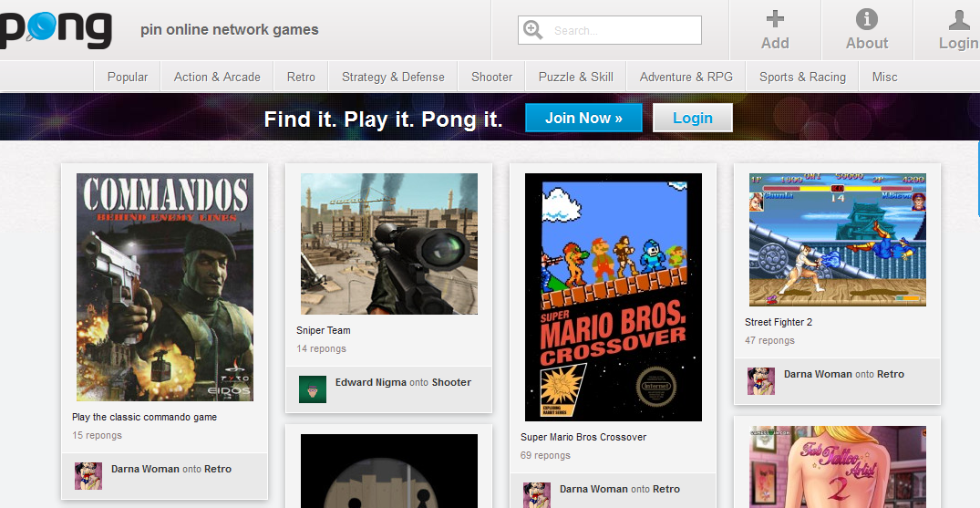Open the Shooter category
The width and height of the screenshot is (980, 508).
491,77
